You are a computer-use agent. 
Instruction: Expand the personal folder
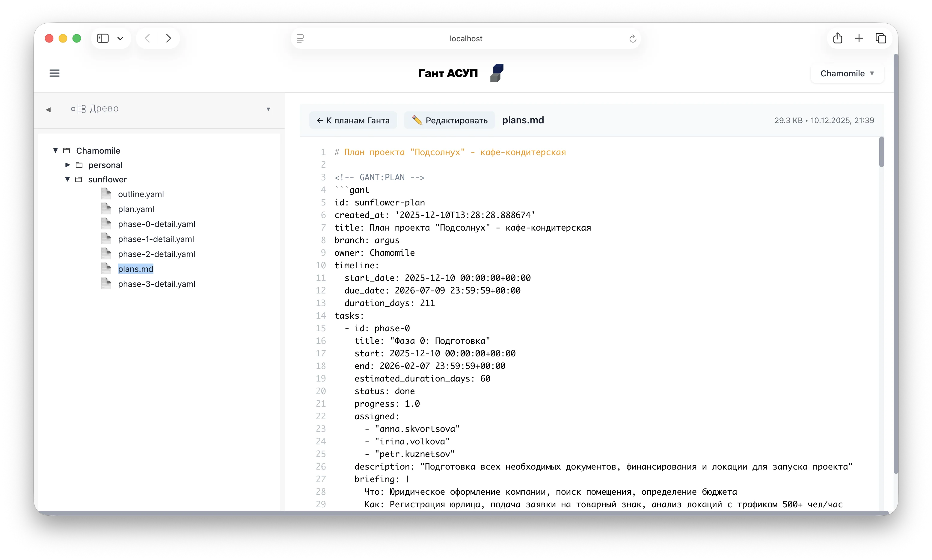coord(68,165)
